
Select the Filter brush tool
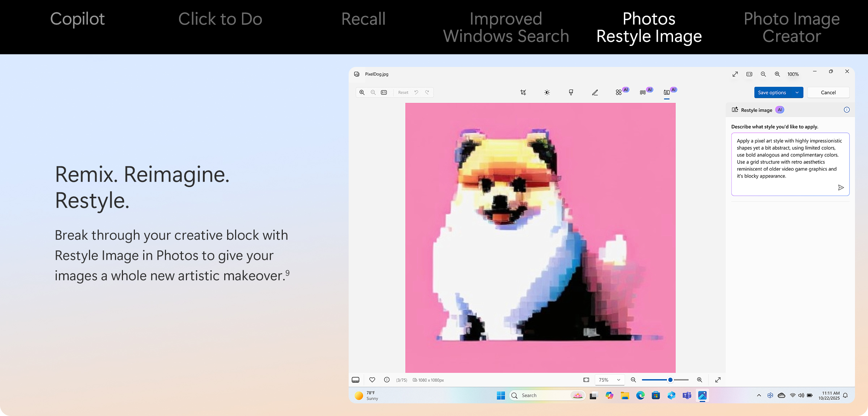coord(571,93)
